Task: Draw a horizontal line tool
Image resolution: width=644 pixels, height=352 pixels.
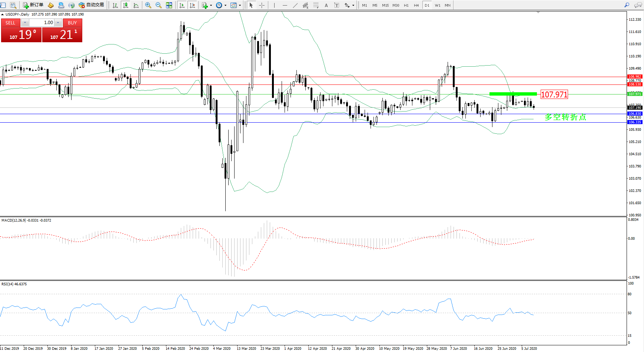Action: tap(285, 5)
